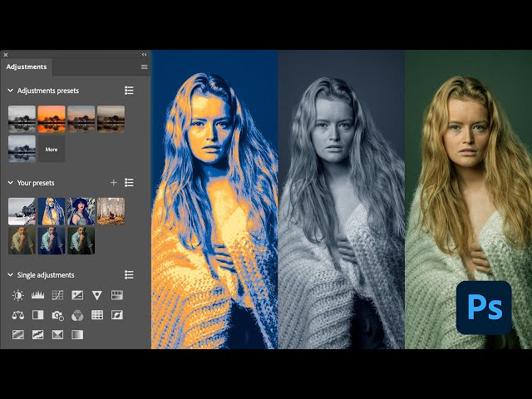This screenshot has height=399, width=532.
Task: Apply your autumn forest preset
Action: click(111, 211)
